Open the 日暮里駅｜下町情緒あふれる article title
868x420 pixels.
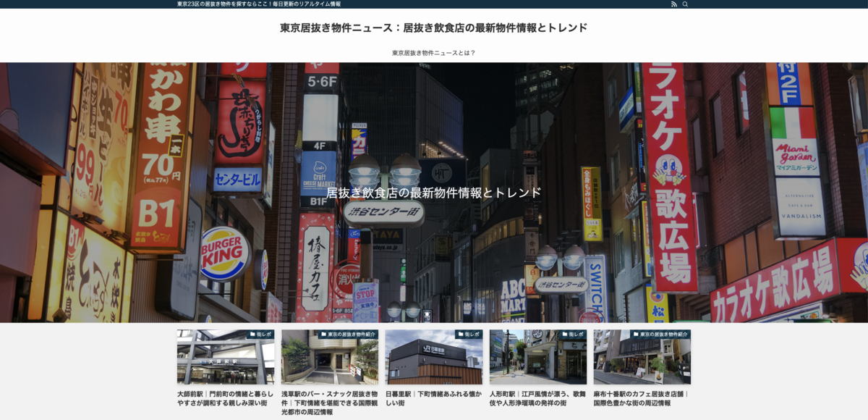(433, 398)
